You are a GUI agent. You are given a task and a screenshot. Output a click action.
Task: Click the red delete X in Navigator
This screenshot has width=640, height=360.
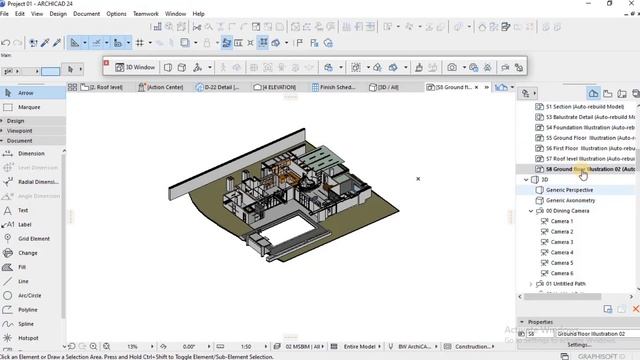(x=636, y=309)
